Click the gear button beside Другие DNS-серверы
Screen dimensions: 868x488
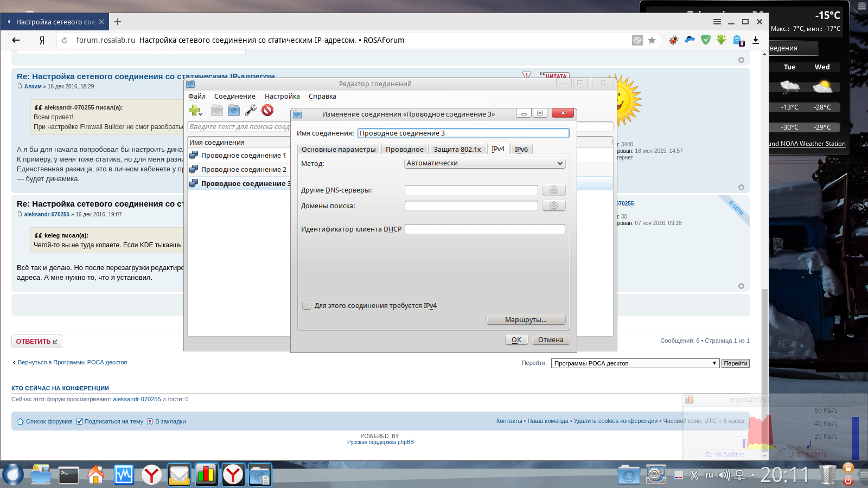click(554, 190)
